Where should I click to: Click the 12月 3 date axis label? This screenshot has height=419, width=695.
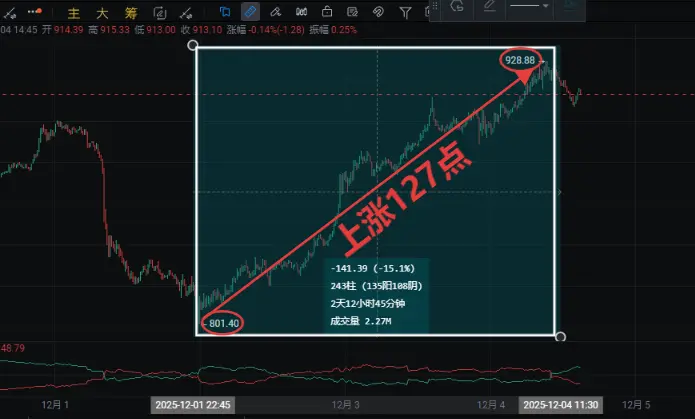[346, 404]
